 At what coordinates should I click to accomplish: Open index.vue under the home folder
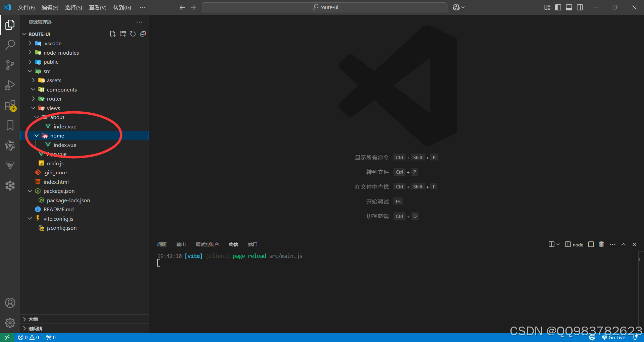point(85,145)
